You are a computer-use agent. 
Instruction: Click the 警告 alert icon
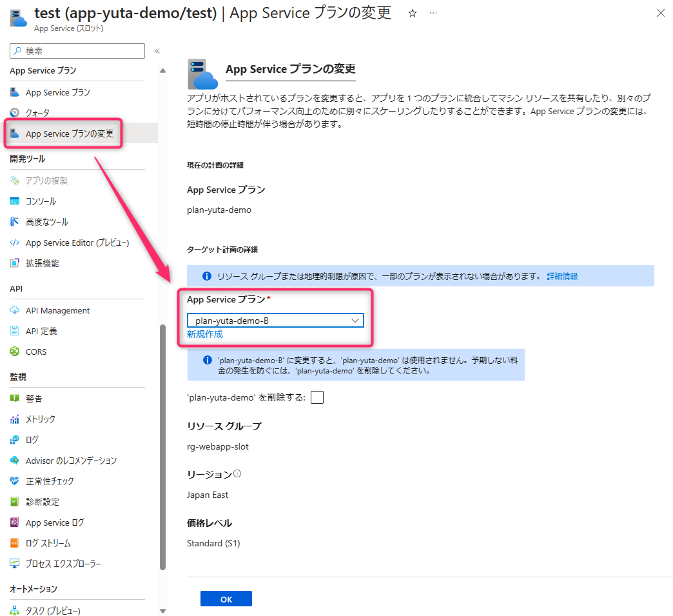15,398
